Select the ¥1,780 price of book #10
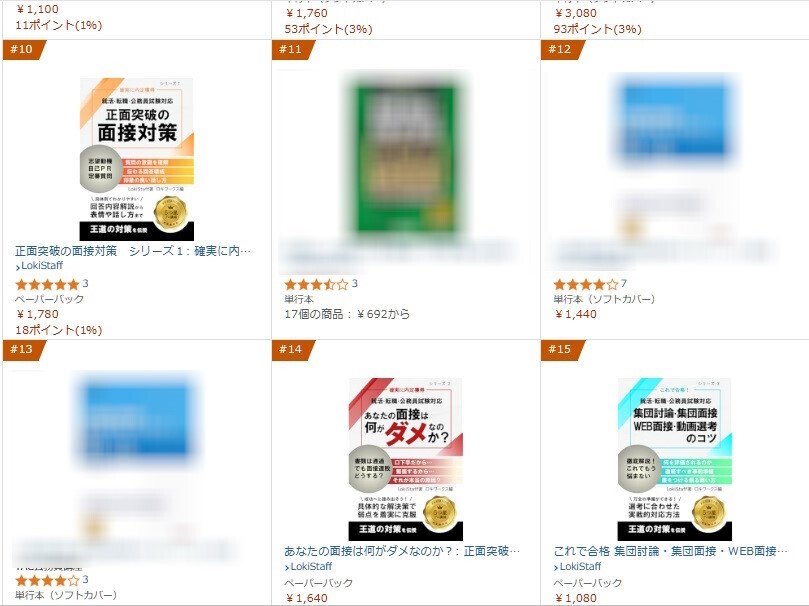The image size is (809, 606). pyautogui.click(x=38, y=314)
